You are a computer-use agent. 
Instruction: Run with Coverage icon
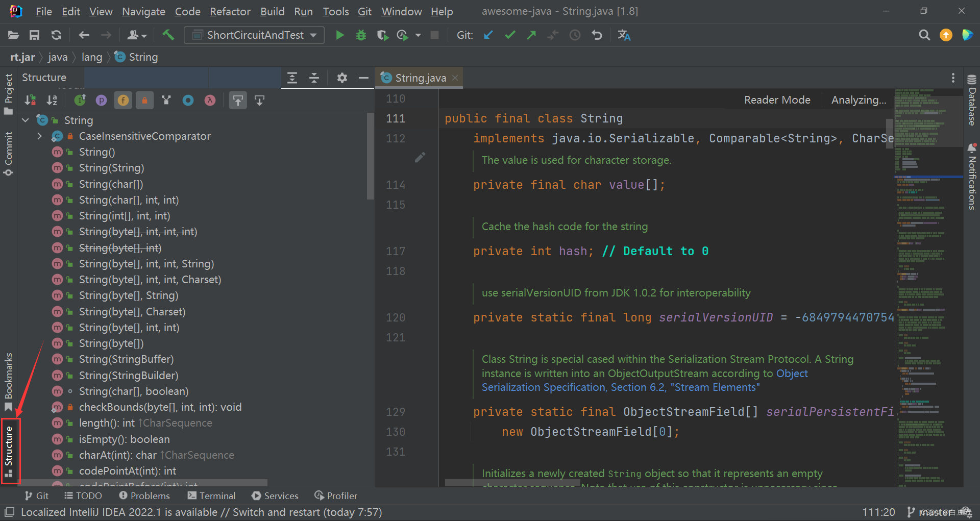382,35
